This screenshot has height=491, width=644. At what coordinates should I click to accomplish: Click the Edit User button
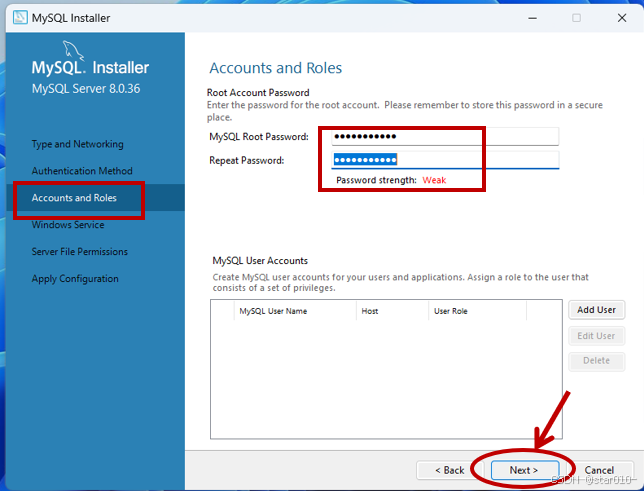pyautogui.click(x=596, y=336)
